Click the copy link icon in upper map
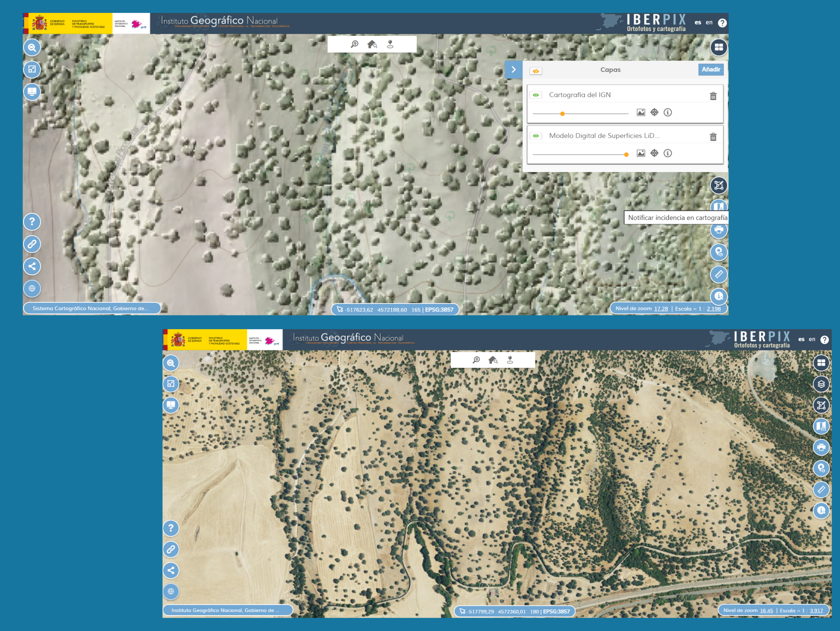This screenshot has height=631, width=840. [x=32, y=244]
